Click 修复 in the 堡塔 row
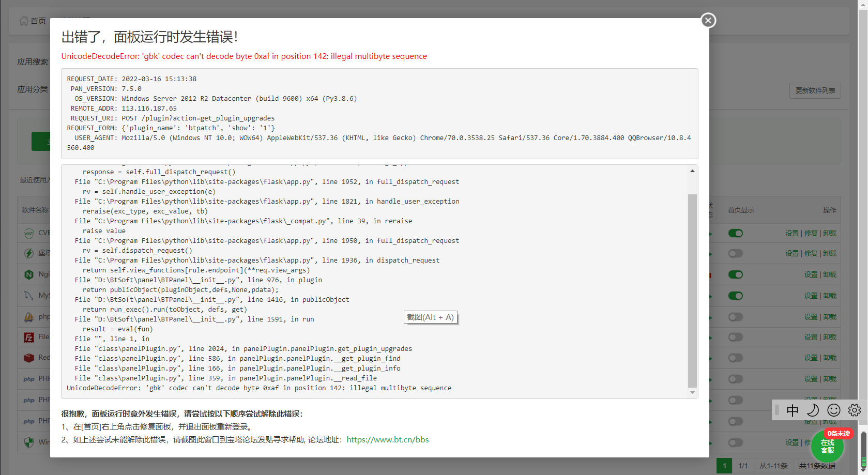The height and width of the screenshot is (475, 868). (x=811, y=253)
